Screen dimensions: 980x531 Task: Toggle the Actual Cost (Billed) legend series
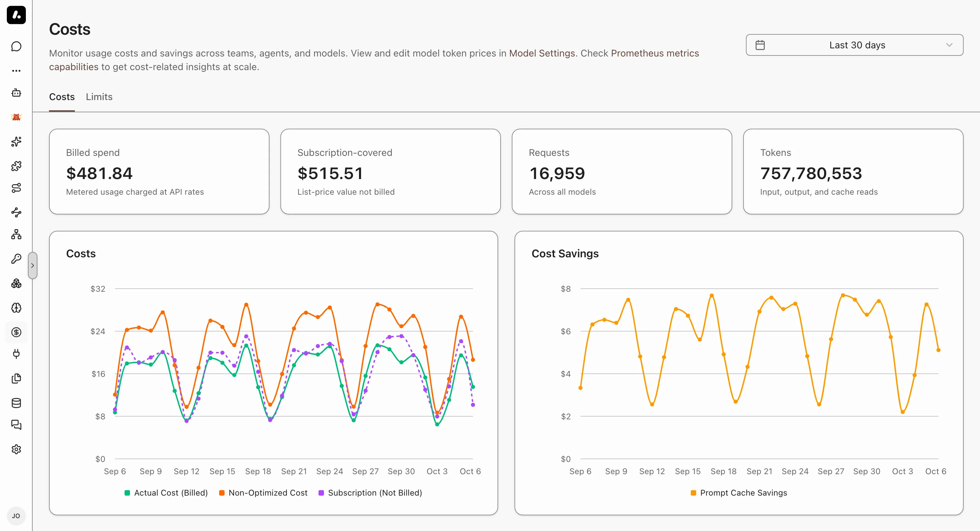(x=166, y=493)
